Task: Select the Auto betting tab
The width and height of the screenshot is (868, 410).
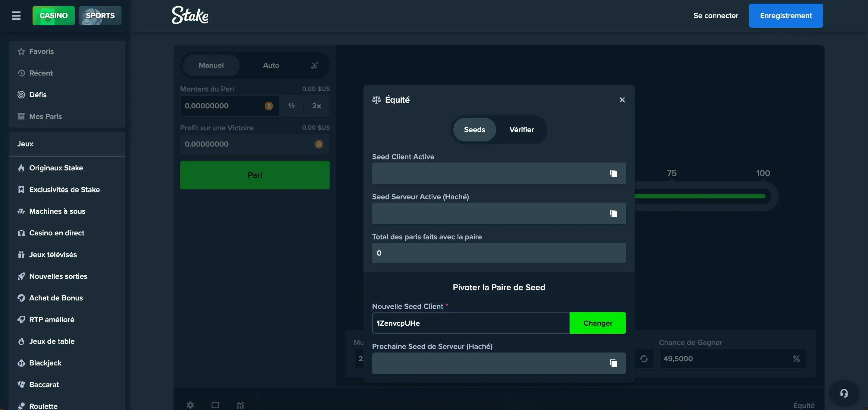Action: coord(271,65)
